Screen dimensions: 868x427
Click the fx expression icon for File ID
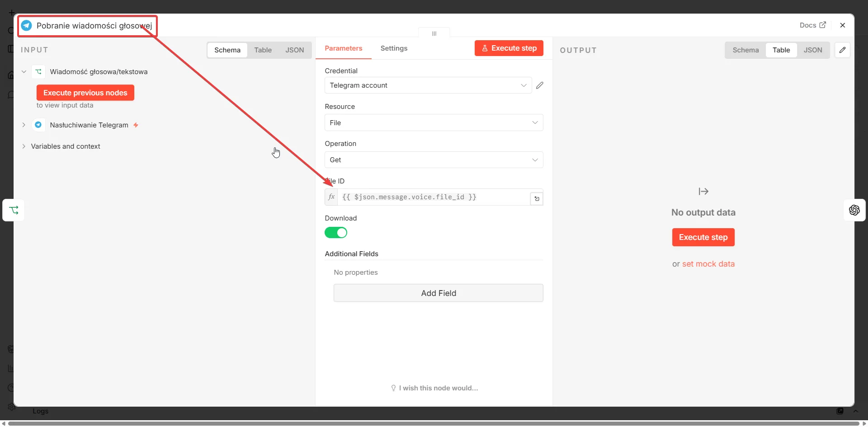(x=331, y=197)
